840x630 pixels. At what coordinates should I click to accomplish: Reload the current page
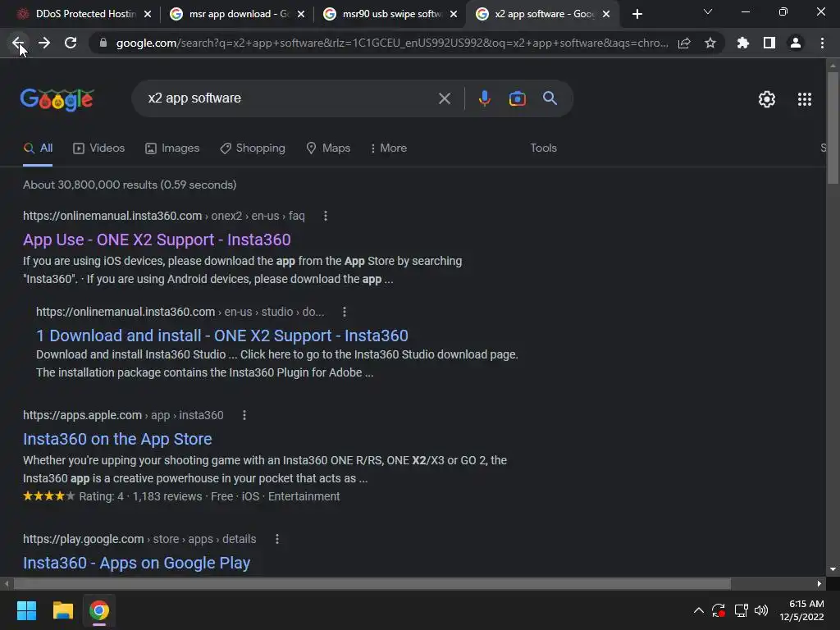71,43
